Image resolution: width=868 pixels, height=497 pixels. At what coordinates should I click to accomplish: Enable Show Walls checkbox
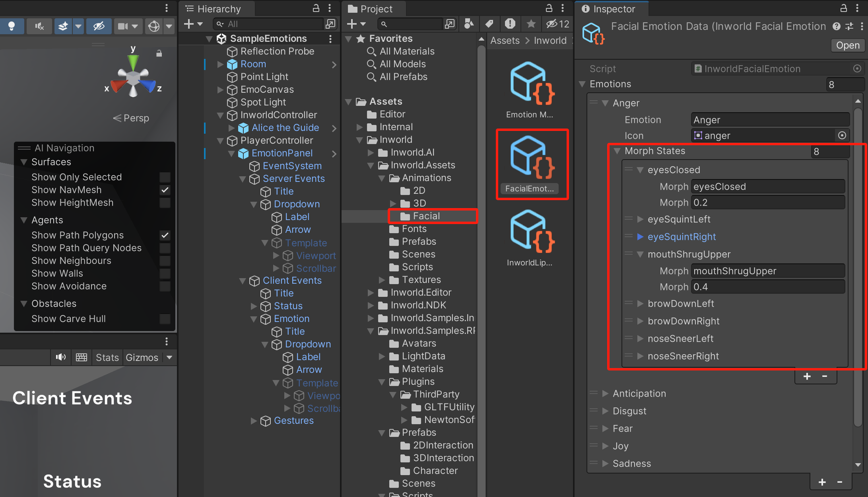click(165, 273)
